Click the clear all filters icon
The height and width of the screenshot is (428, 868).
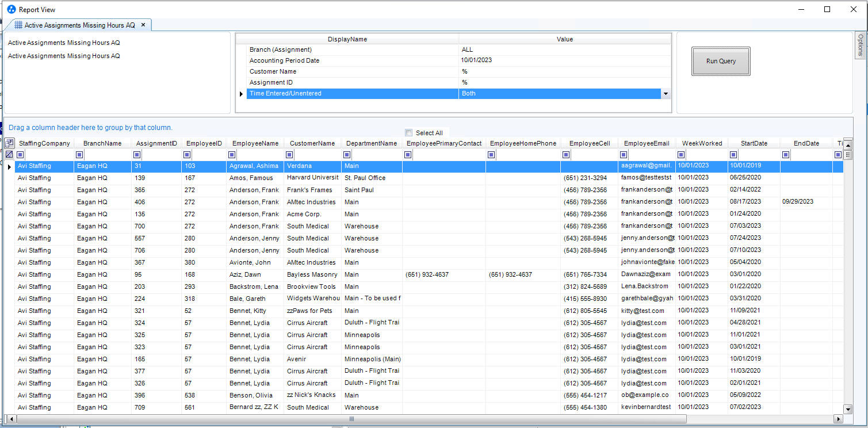[x=9, y=155]
